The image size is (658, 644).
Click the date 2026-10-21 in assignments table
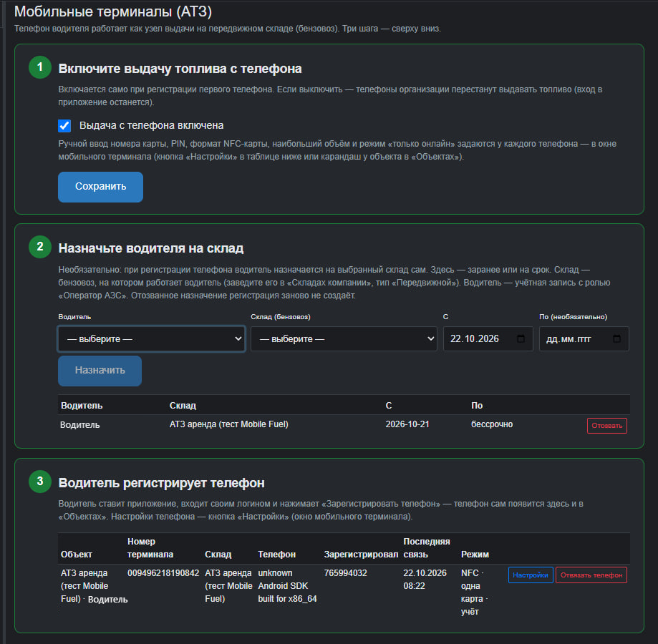click(x=407, y=424)
